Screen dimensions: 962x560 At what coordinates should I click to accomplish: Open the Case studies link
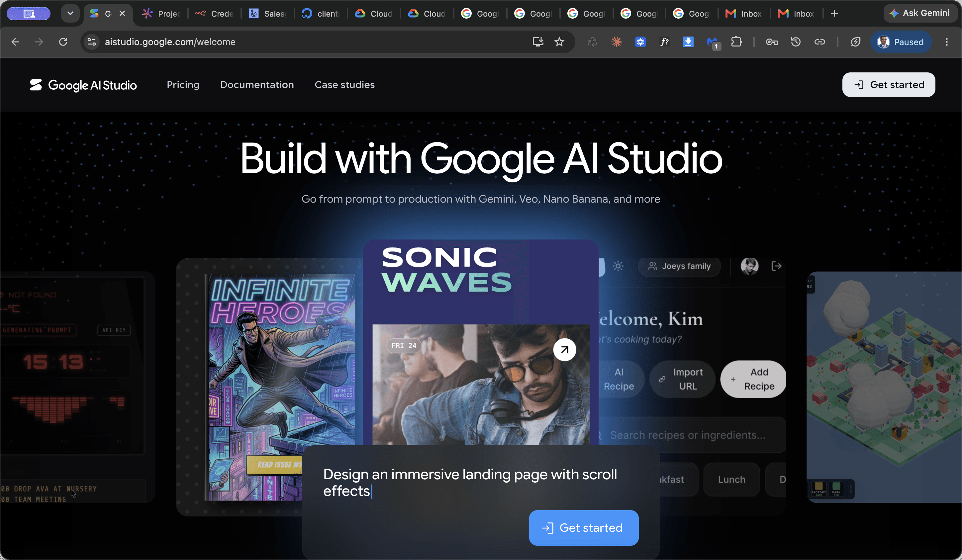pyautogui.click(x=344, y=85)
